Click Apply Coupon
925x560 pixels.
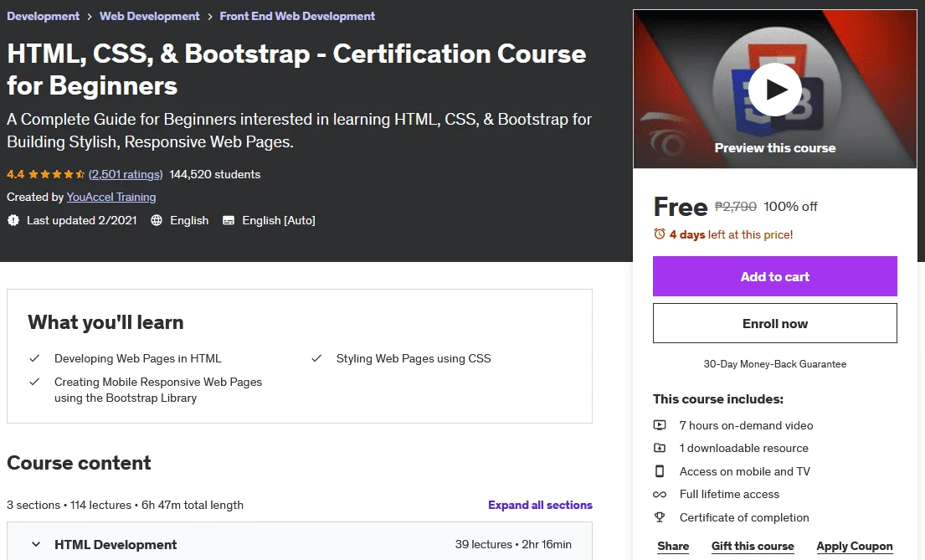pyautogui.click(x=854, y=546)
